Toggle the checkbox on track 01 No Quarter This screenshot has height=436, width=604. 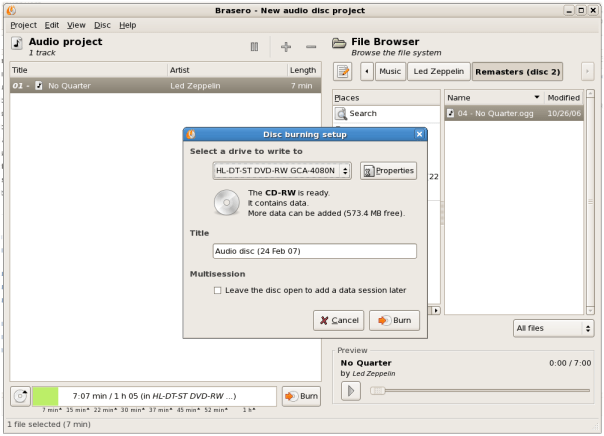[39, 86]
